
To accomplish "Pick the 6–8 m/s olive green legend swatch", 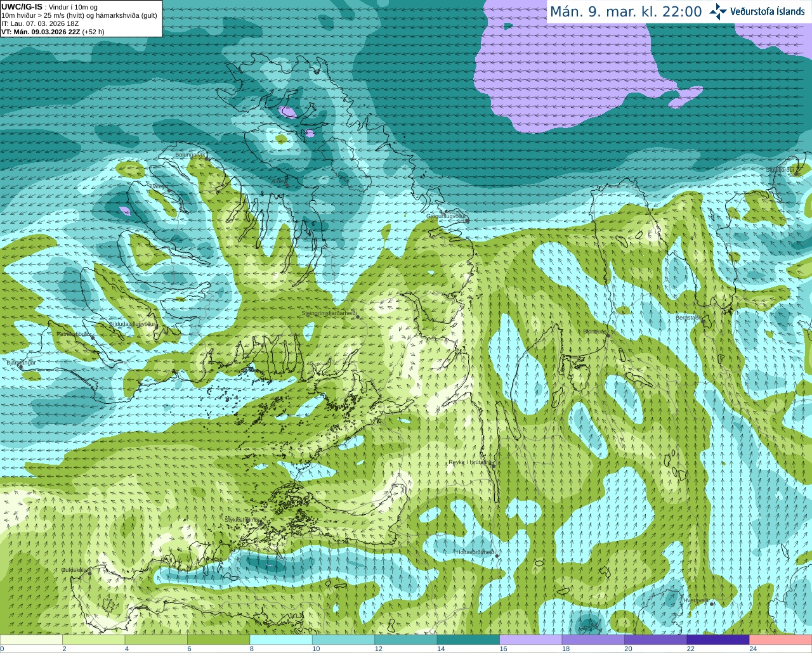I will pos(219,640).
